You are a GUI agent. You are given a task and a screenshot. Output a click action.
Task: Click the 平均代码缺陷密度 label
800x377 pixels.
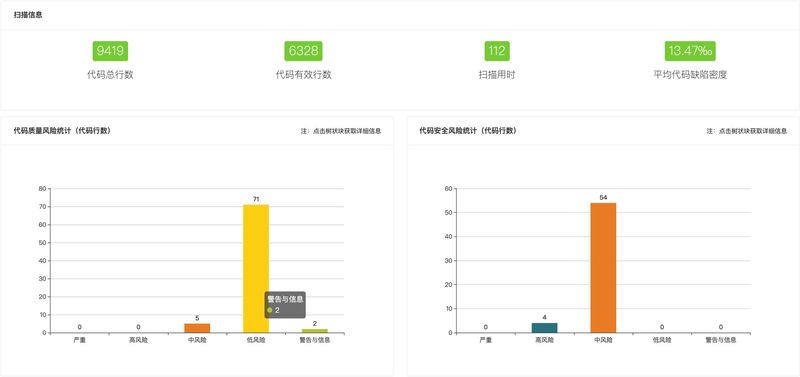(690, 75)
